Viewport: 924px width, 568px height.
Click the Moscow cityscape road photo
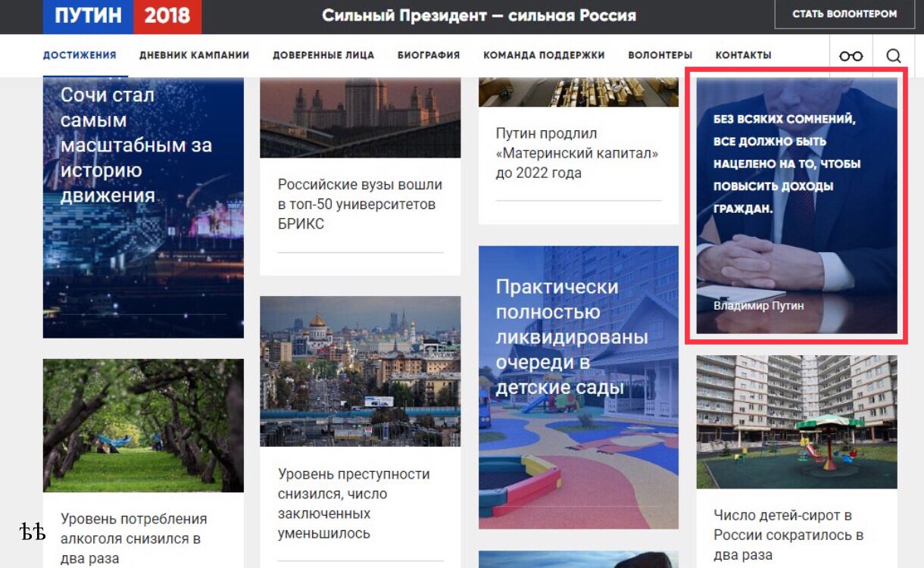360,371
